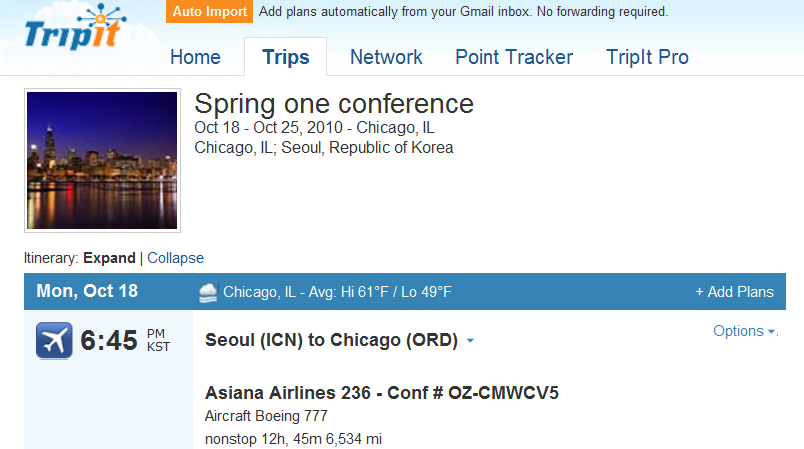Click the Spring one conference title

tap(334, 104)
